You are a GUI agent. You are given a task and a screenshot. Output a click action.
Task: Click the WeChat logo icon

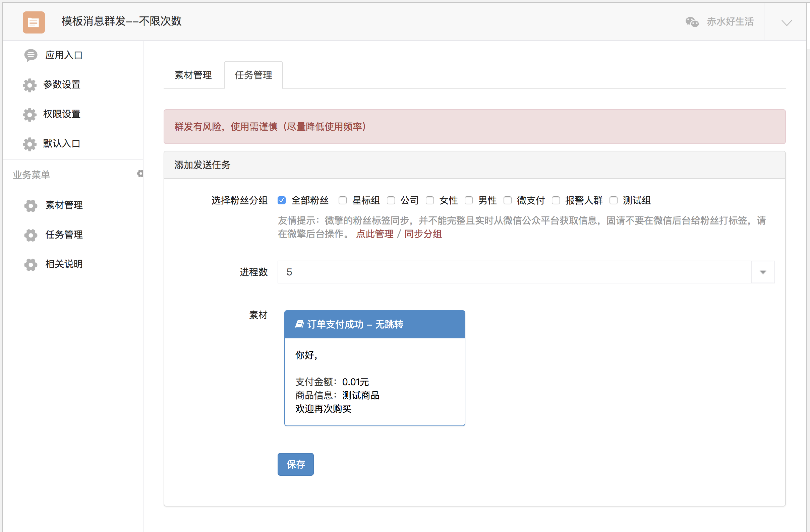[692, 22]
